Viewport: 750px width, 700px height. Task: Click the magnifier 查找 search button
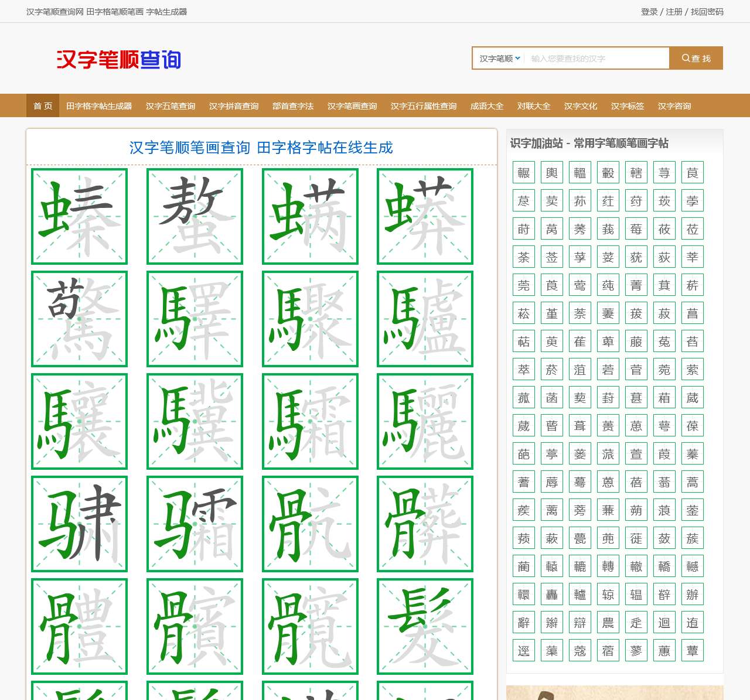(696, 58)
